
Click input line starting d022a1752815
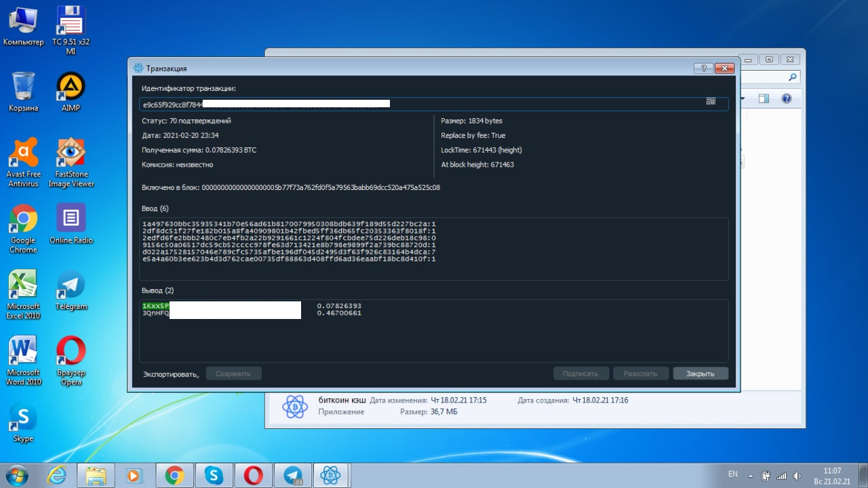[x=289, y=252]
